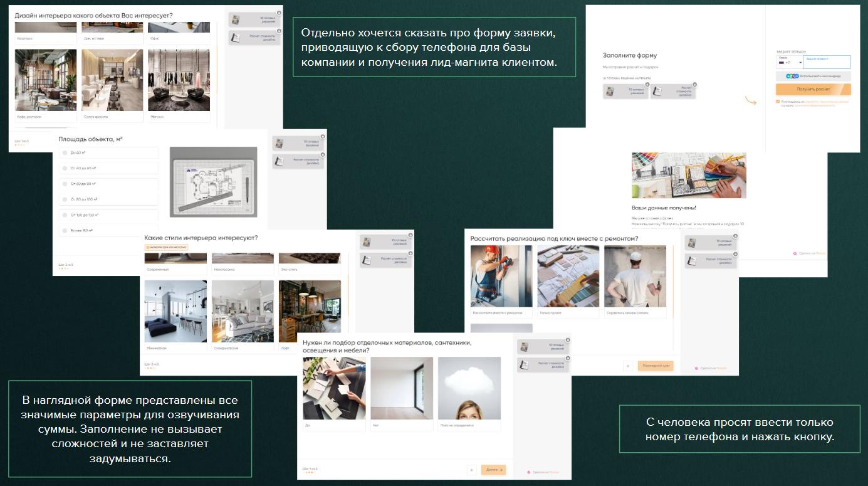Select the 'Нет' empty room photo option
The height and width of the screenshot is (486, 868).
[x=402, y=388]
